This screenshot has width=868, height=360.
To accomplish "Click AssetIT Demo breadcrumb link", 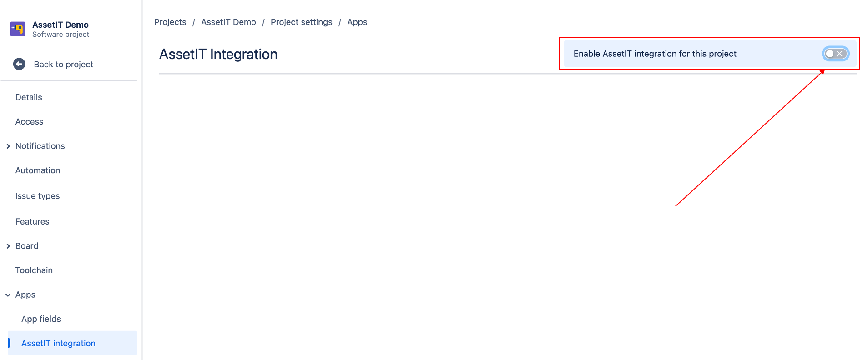I will pos(228,22).
